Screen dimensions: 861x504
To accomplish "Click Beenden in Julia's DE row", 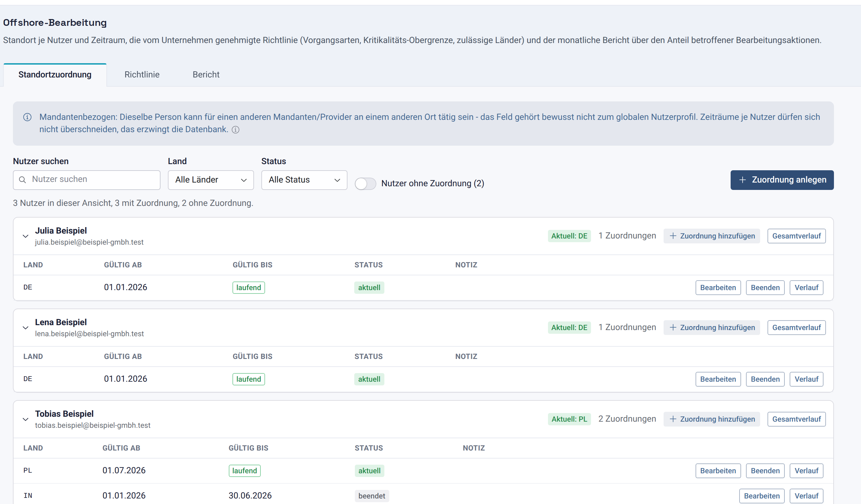I will [x=765, y=288].
